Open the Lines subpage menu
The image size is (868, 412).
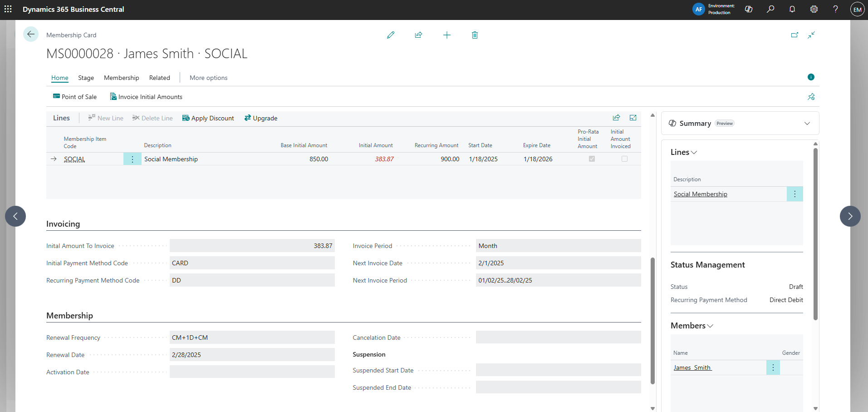coord(61,118)
